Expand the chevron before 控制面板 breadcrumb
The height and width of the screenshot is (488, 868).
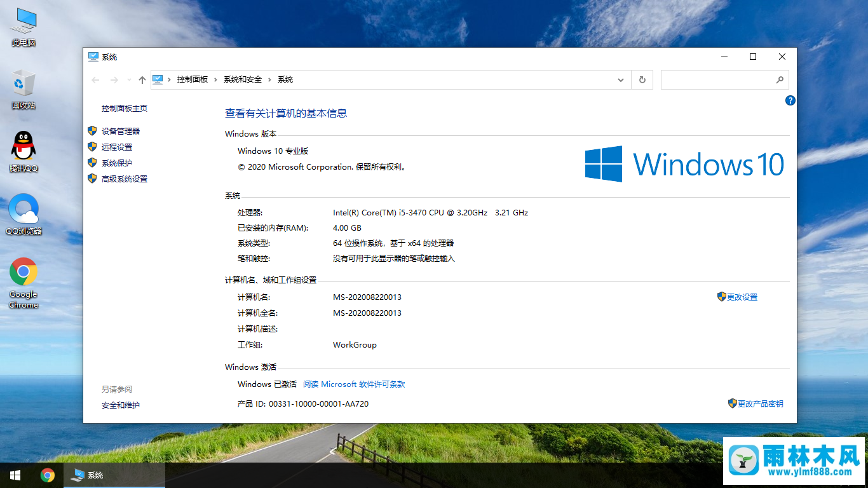click(170, 79)
